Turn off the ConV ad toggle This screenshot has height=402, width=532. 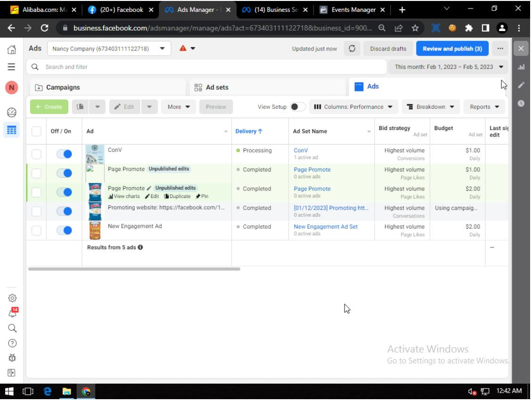[x=64, y=155]
